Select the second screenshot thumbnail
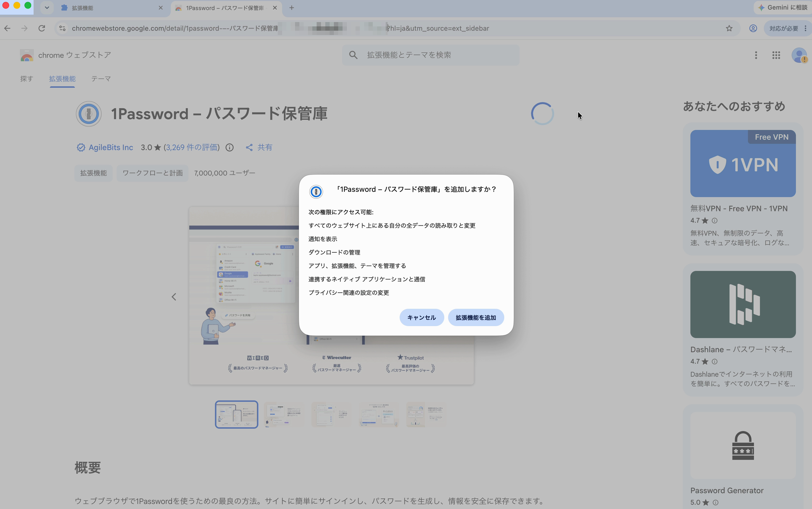Viewport: 812px width, 509px height. 284,414
